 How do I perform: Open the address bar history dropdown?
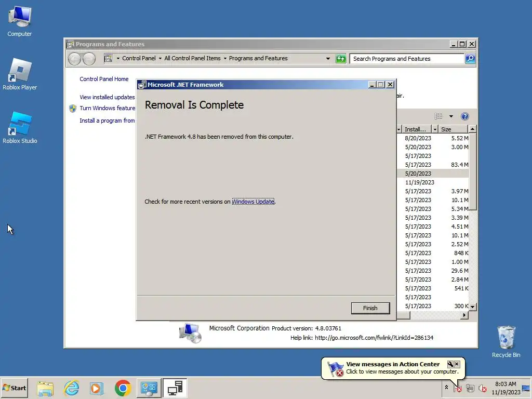pyautogui.click(x=328, y=58)
